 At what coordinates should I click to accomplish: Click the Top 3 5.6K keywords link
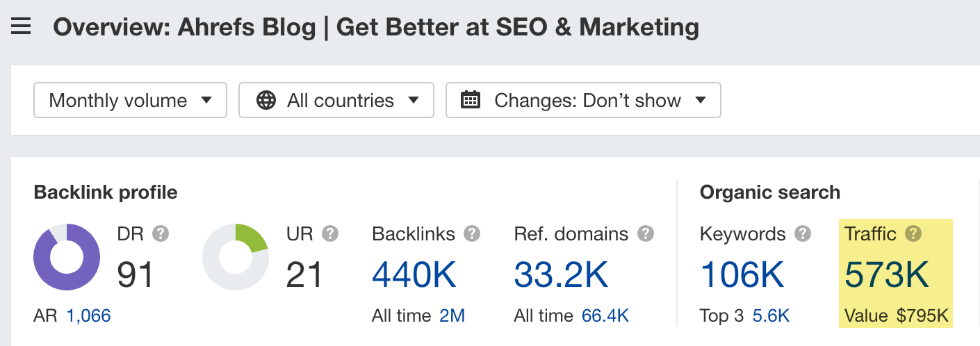[x=771, y=316]
